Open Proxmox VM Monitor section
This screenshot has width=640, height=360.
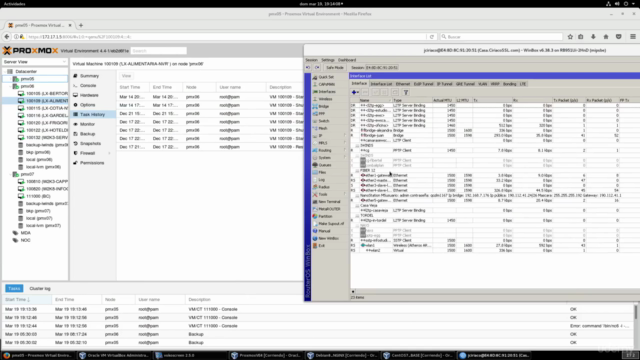[x=87, y=124]
